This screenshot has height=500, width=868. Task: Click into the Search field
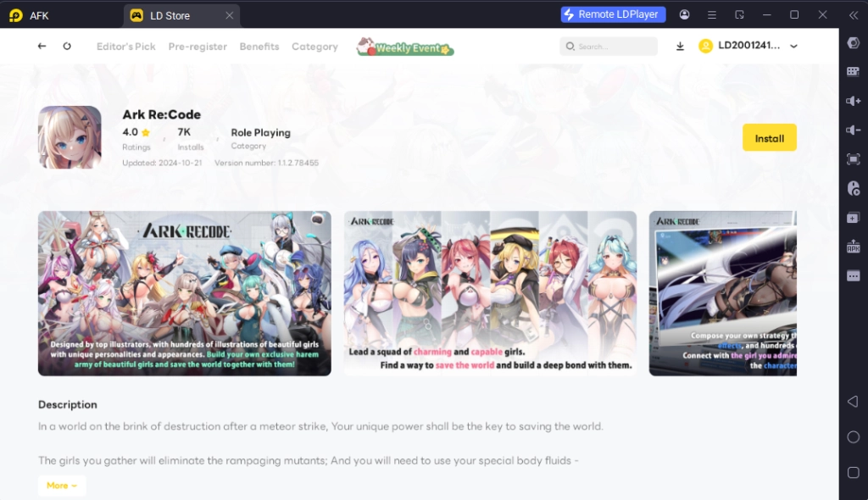coord(609,47)
